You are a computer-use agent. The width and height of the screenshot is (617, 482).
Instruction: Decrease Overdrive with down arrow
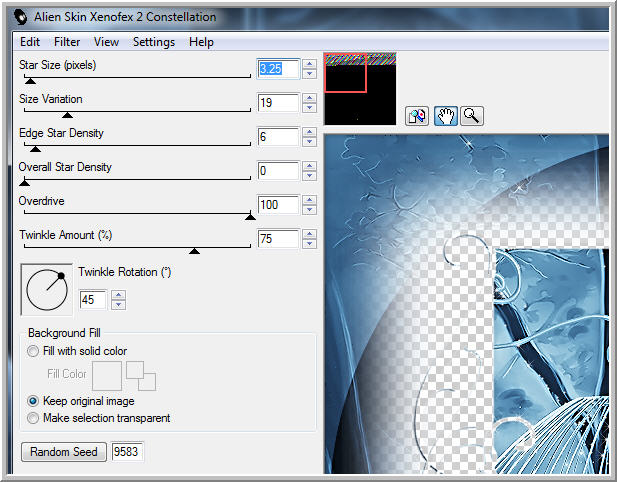[x=310, y=209]
